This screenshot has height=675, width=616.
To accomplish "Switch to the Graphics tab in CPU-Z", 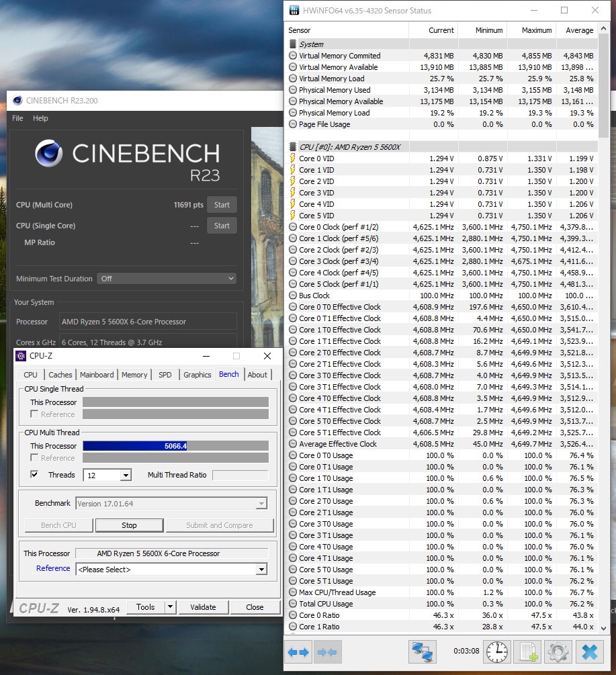I will [x=197, y=375].
